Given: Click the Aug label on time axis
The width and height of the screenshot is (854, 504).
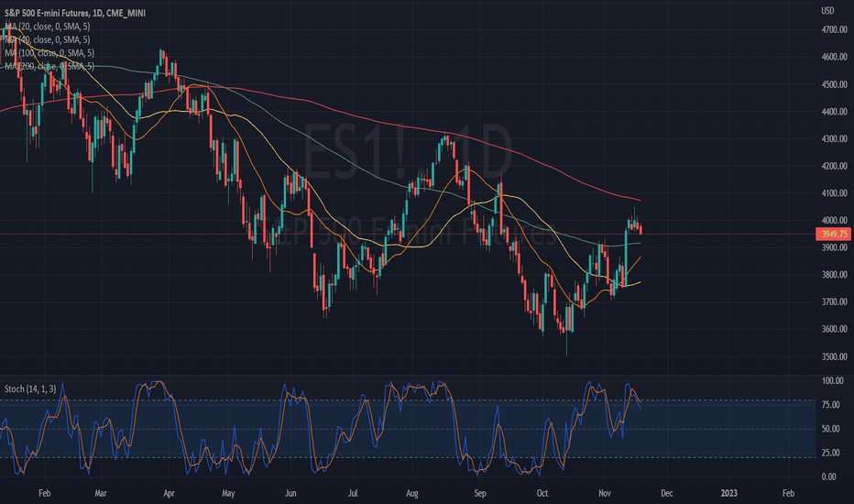Looking at the screenshot, I should coord(412,493).
